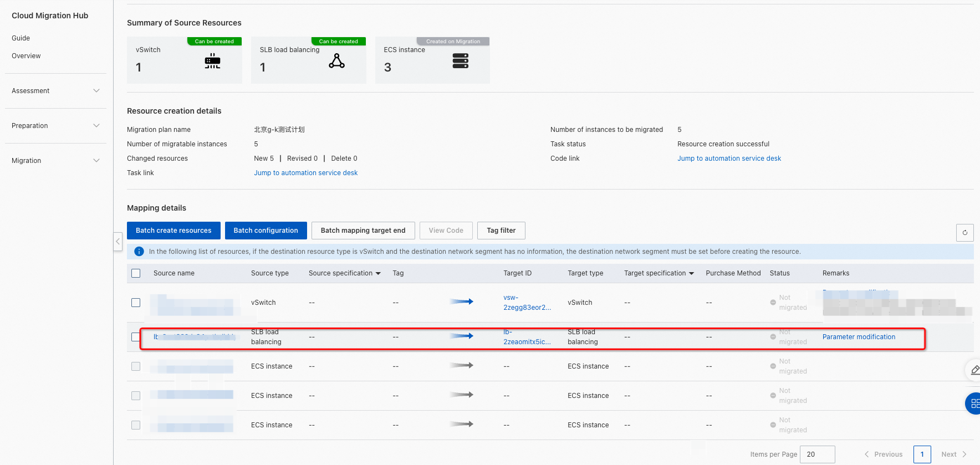The width and height of the screenshot is (980, 465).
Task: Check the vSwitch row checkbox
Action: 136,303
